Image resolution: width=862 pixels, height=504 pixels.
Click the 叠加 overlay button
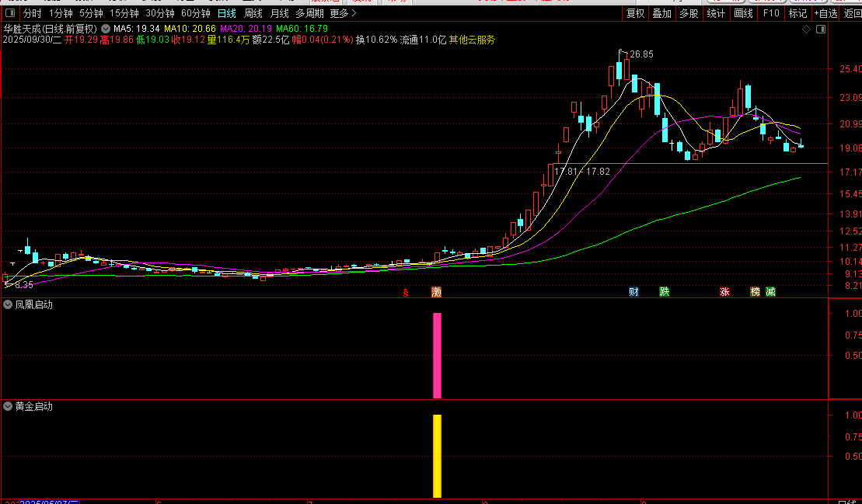pos(662,13)
